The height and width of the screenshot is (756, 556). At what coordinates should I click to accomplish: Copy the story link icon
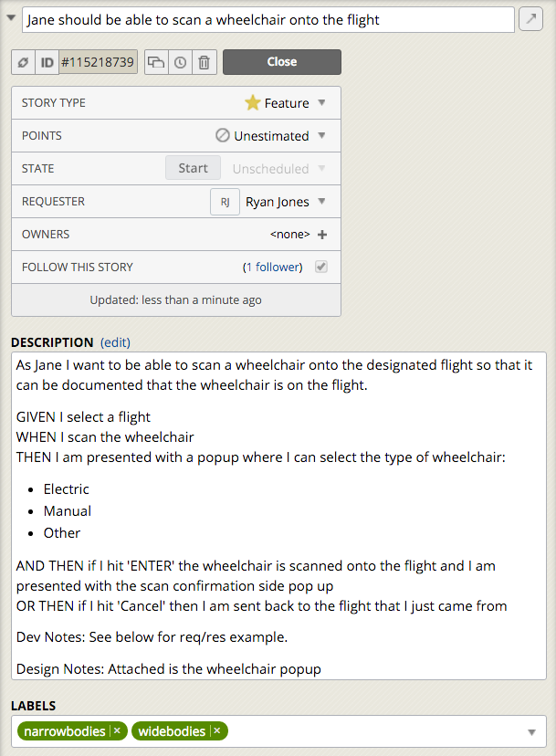[23, 62]
